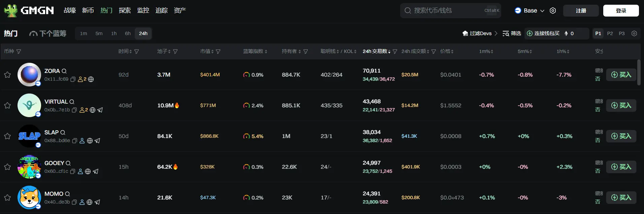Sort by the 24h交易数 column
Image resolution: width=644 pixels, height=214 pixels.
coord(376,51)
